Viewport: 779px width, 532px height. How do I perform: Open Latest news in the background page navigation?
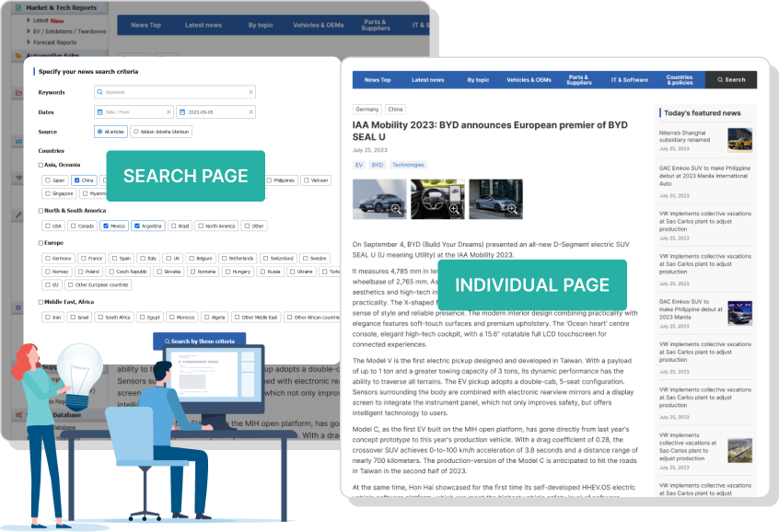pyautogui.click(x=203, y=26)
